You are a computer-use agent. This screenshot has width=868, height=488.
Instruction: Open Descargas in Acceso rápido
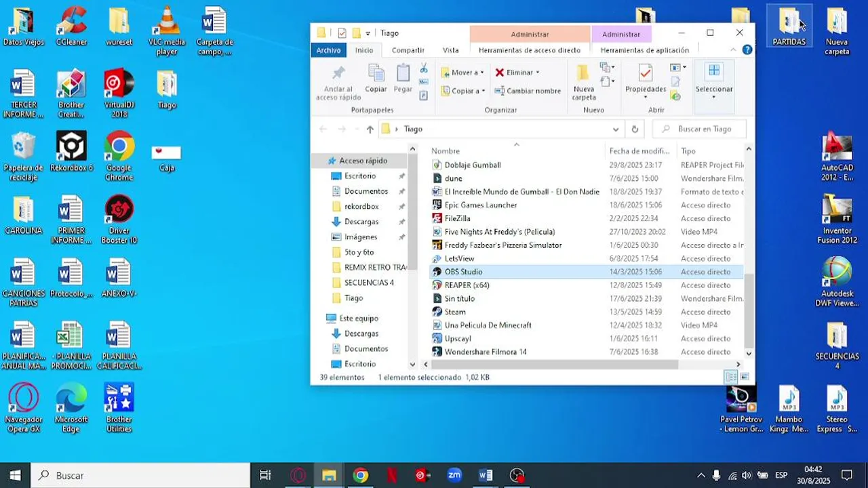[361, 222]
